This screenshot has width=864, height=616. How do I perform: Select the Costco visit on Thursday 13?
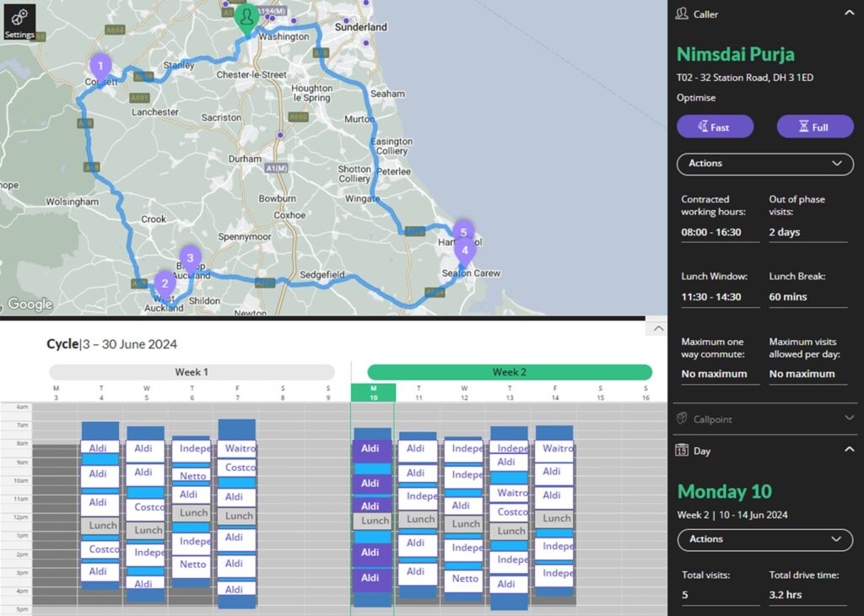(x=509, y=512)
